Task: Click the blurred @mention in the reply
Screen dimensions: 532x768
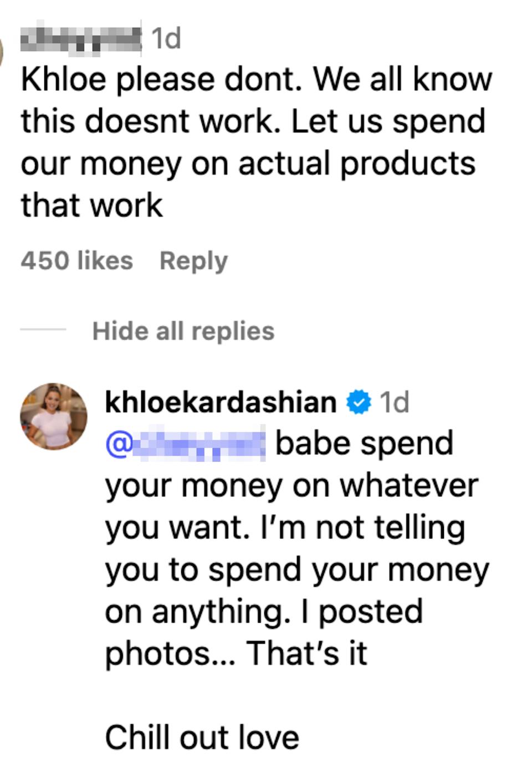Action: pyautogui.click(x=186, y=444)
